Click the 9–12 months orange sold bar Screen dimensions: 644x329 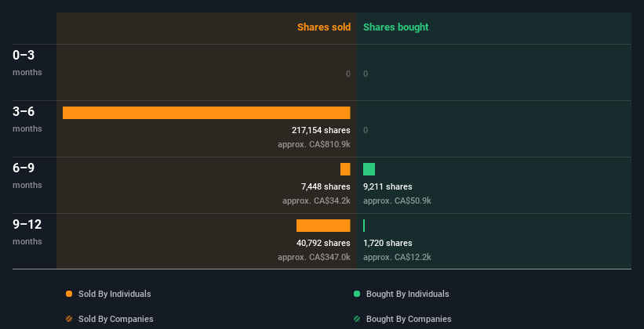pos(323,226)
